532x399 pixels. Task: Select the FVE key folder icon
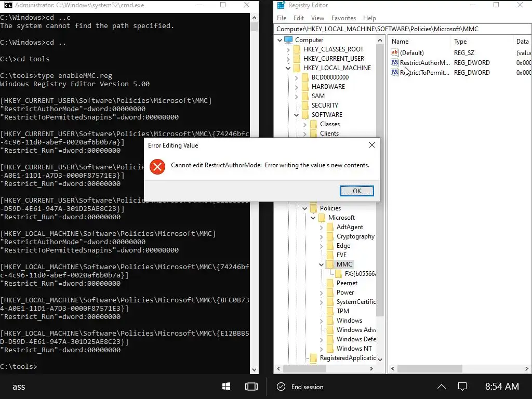[330, 255]
